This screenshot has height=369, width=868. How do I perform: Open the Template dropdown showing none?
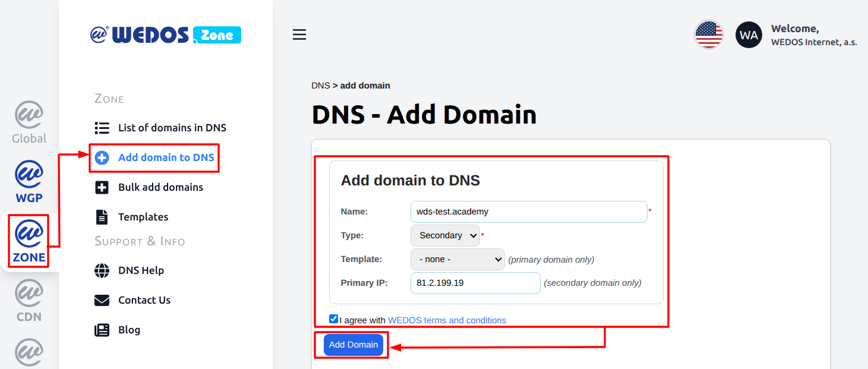[457, 260]
